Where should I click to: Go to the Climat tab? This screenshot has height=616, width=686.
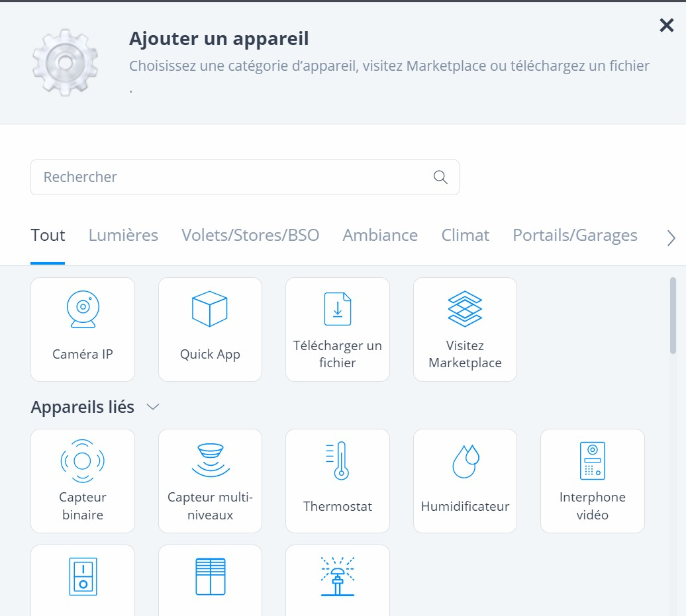[x=465, y=236]
